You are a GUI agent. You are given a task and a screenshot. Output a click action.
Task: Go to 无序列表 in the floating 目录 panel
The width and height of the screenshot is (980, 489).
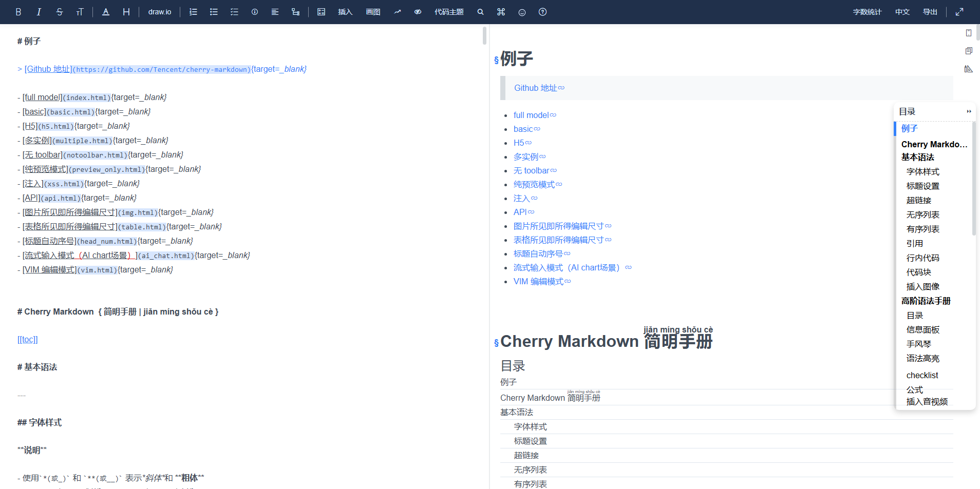coord(923,214)
